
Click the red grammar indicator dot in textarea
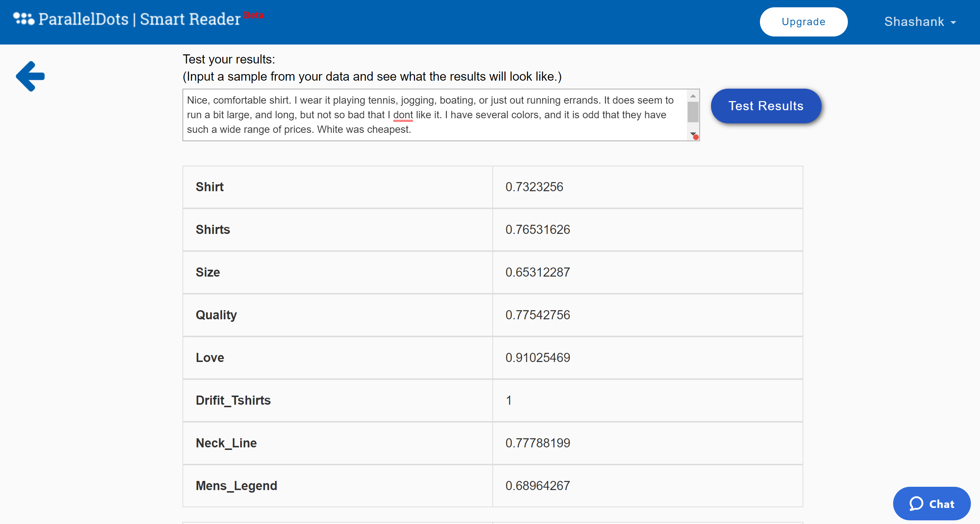695,137
